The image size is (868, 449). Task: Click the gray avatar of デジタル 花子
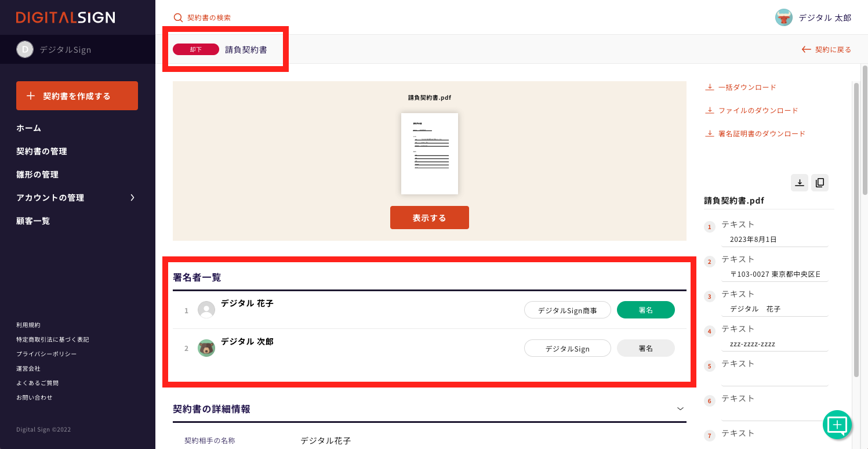[x=206, y=310]
